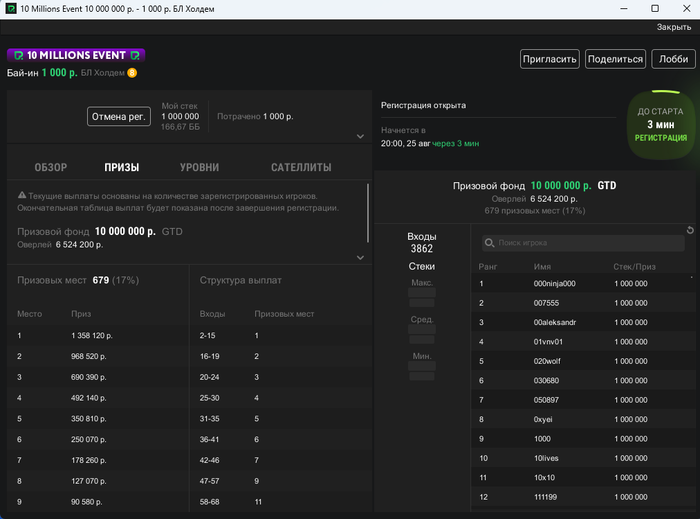Select player 00aleksandr in list
The image size is (700, 519).
pyautogui.click(x=583, y=322)
